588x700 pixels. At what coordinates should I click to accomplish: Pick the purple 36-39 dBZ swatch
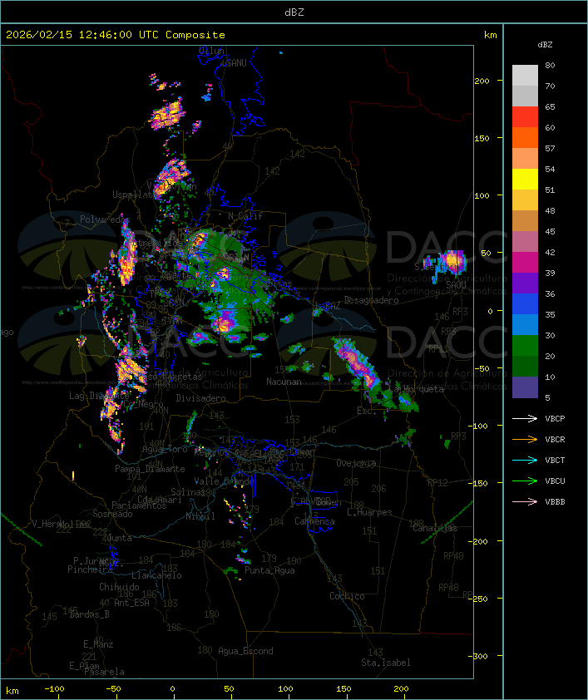(525, 283)
